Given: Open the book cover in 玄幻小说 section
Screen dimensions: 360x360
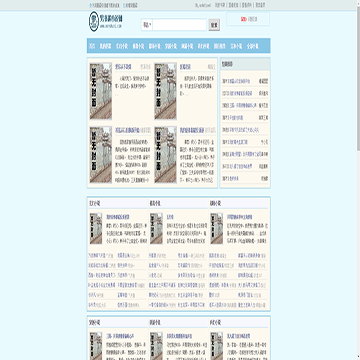Looking at the screenshot, I should (x=96, y=229).
